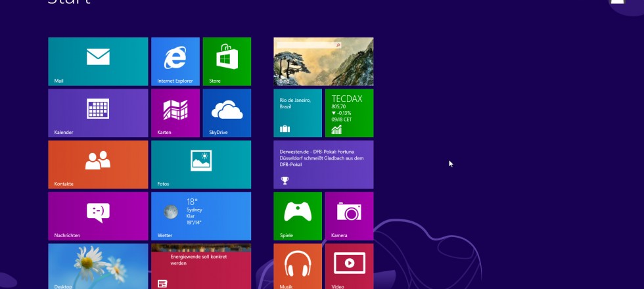Open the Nachrichten messaging tile
Image resolution: width=644 pixels, height=289 pixels.
(98, 216)
